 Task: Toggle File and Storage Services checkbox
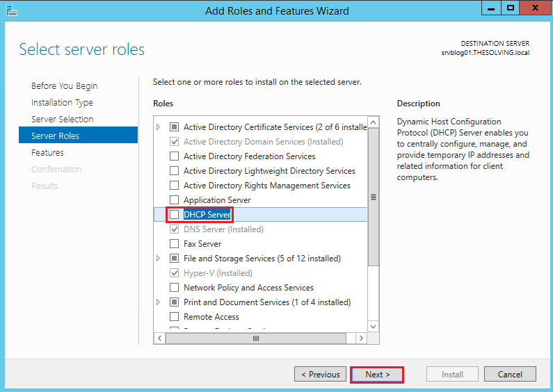[x=174, y=259]
